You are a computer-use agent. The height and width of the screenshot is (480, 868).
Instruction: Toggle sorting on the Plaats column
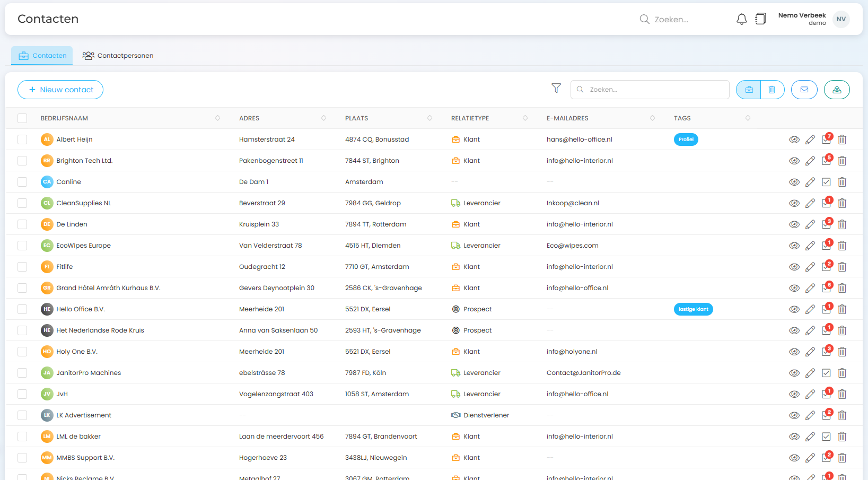tap(429, 118)
